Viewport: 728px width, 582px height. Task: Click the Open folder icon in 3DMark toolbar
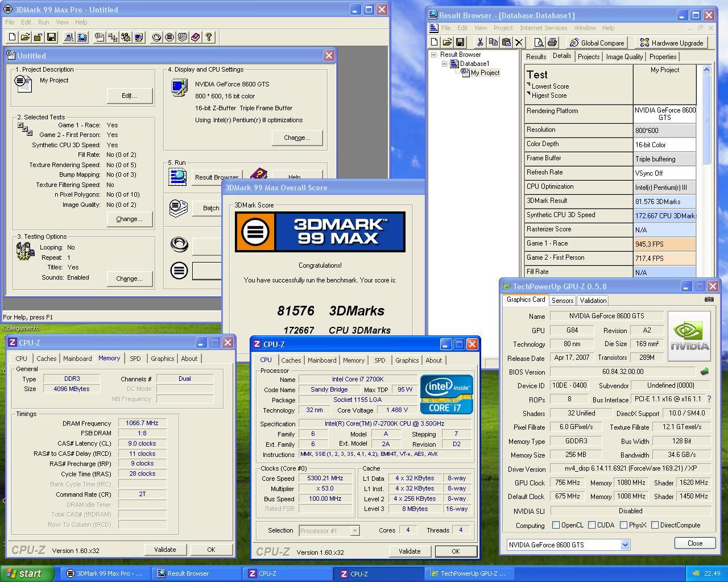pos(25,37)
